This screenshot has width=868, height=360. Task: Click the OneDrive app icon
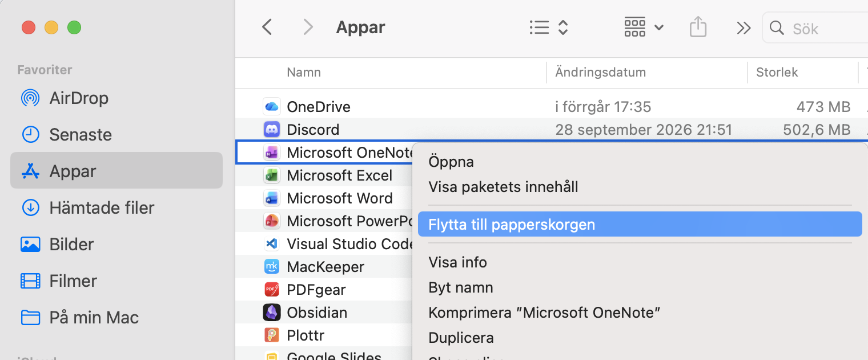coord(271,107)
